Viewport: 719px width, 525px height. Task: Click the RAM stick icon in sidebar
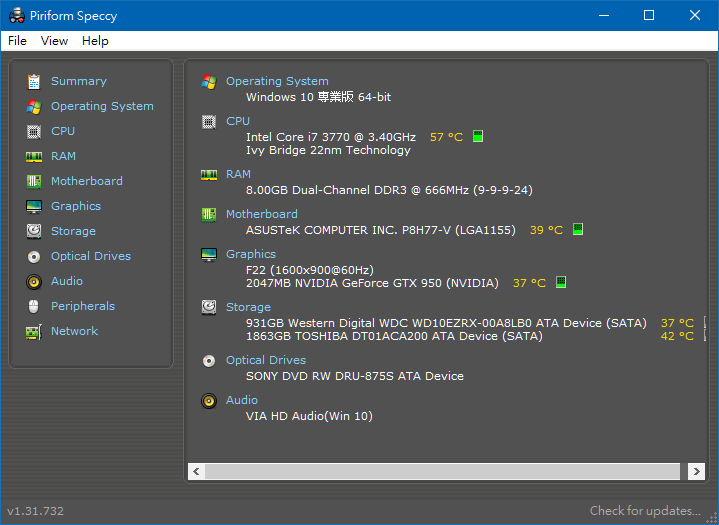point(34,156)
